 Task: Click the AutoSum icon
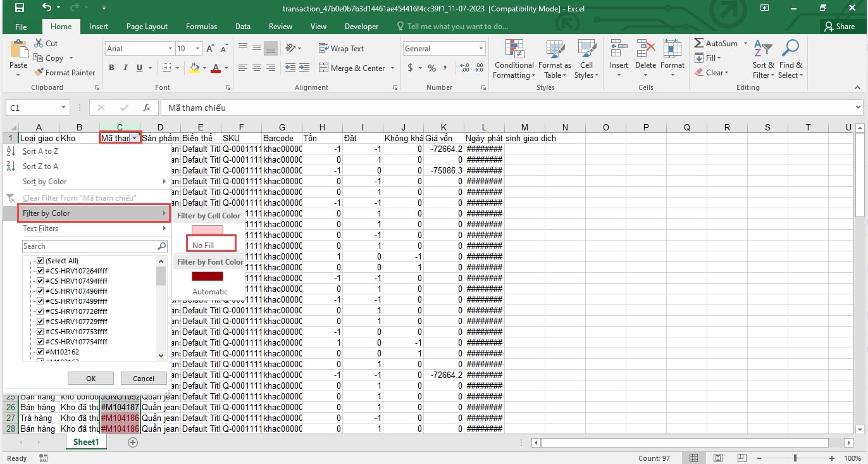click(700, 44)
